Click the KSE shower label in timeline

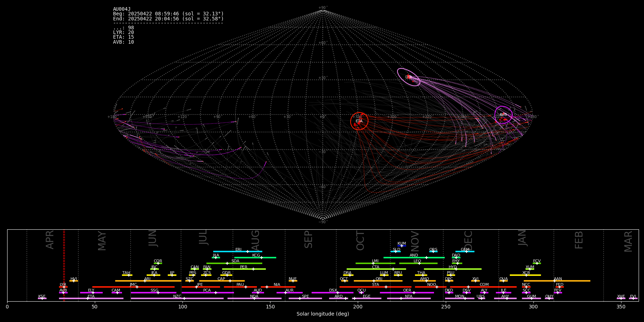[x=42, y=297]
